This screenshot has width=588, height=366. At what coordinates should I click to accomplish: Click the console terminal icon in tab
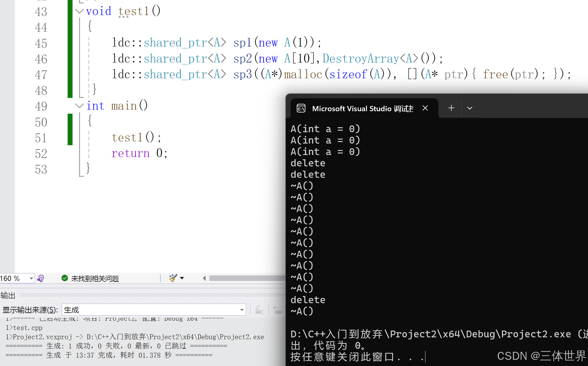click(301, 108)
